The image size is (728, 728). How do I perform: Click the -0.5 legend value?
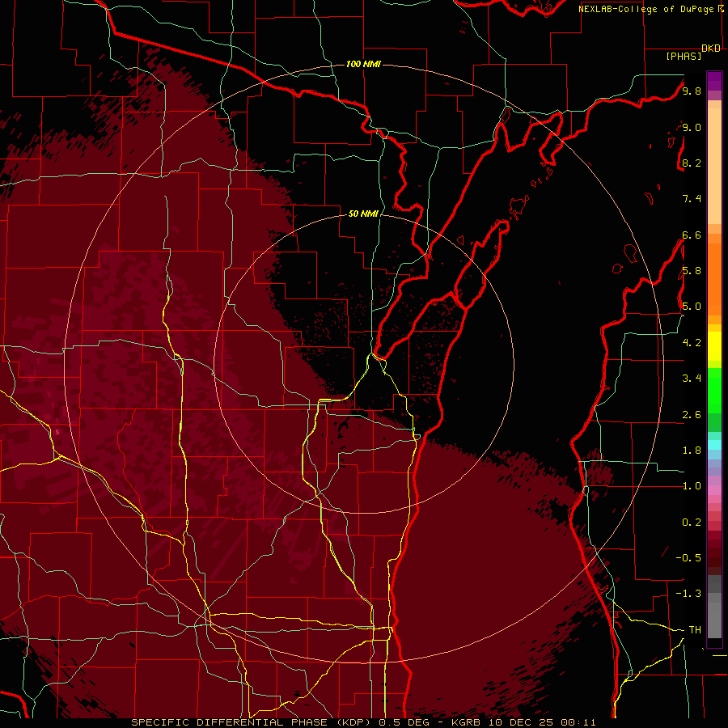pos(688,558)
